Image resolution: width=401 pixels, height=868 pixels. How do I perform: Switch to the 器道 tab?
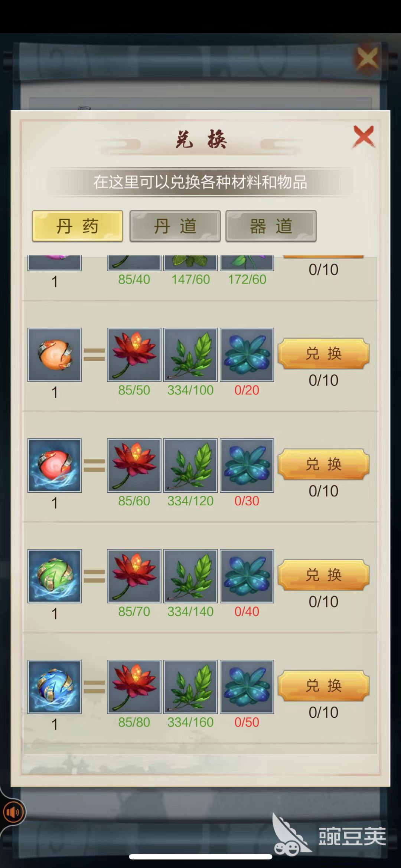271,226
